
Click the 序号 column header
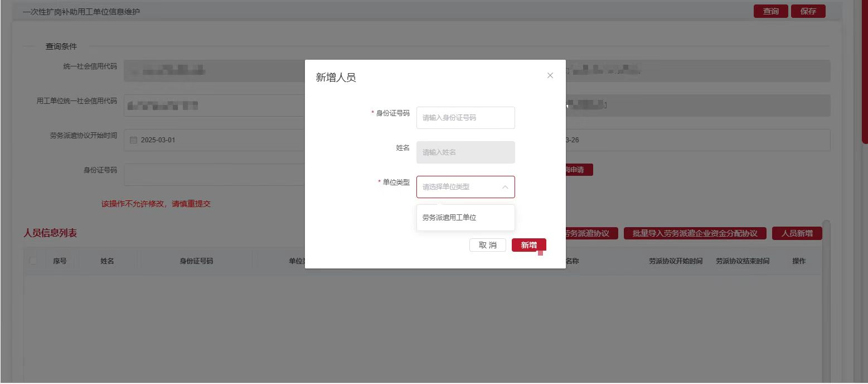[60, 260]
